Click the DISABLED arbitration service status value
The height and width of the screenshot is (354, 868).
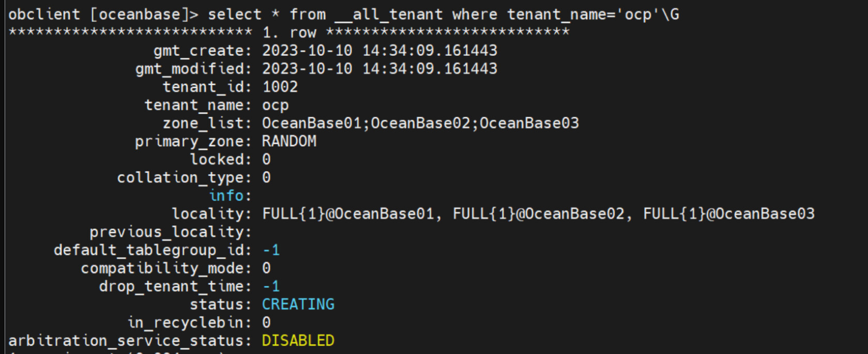298,341
